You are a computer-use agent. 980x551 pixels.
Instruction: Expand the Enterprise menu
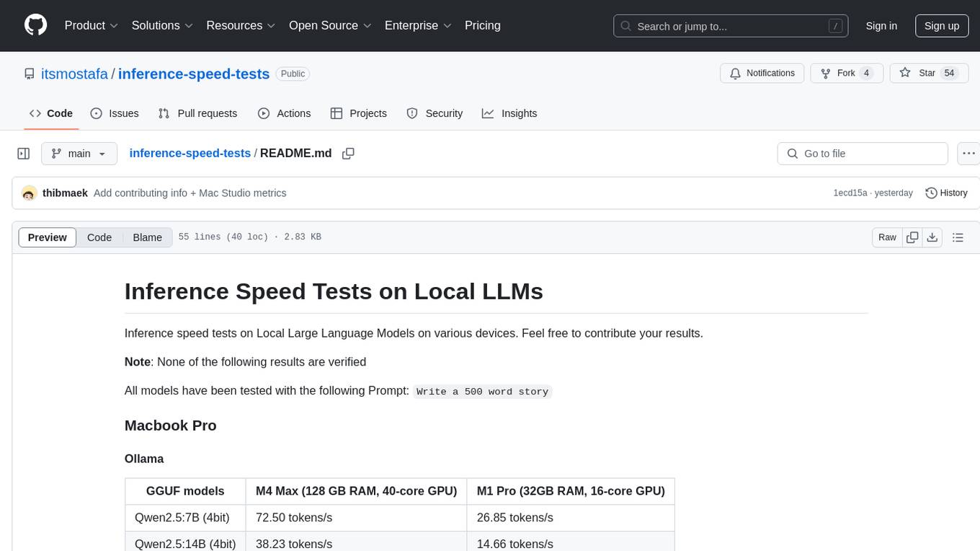pyautogui.click(x=418, y=25)
